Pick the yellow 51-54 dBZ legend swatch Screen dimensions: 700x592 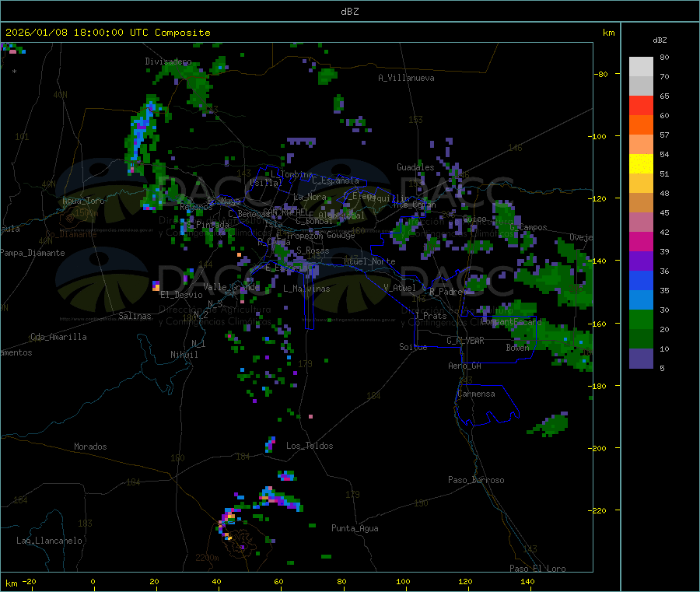point(641,164)
